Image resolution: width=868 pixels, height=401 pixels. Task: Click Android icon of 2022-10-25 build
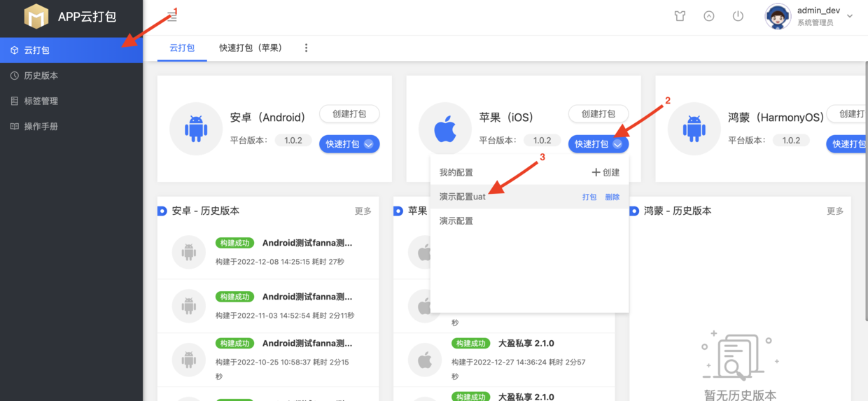189,359
